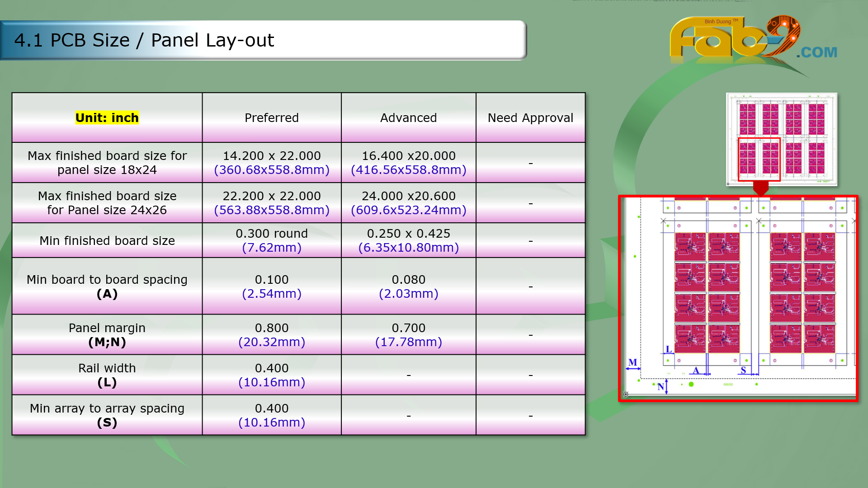Image resolution: width=868 pixels, height=488 pixels.
Task: Click the 'Min finished board size' row label
Action: click(x=107, y=240)
